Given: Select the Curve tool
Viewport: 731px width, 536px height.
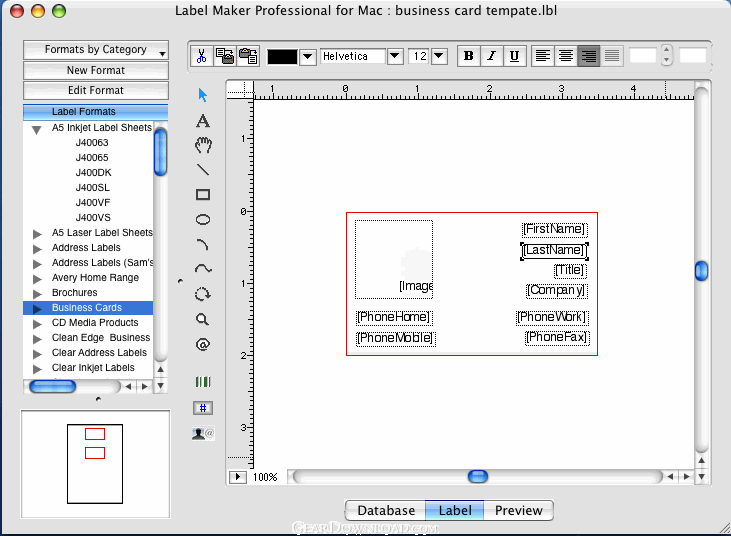Looking at the screenshot, I should (203, 269).
